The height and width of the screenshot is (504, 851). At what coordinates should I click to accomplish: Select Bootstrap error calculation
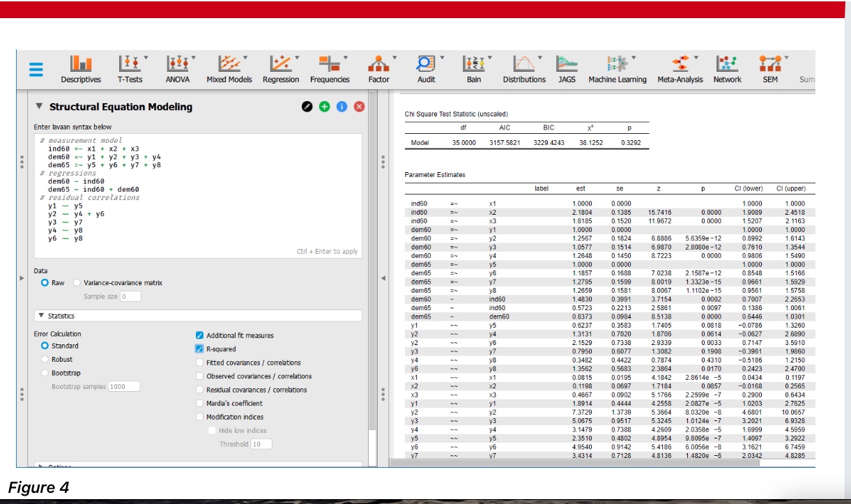[x=45, y=373]
